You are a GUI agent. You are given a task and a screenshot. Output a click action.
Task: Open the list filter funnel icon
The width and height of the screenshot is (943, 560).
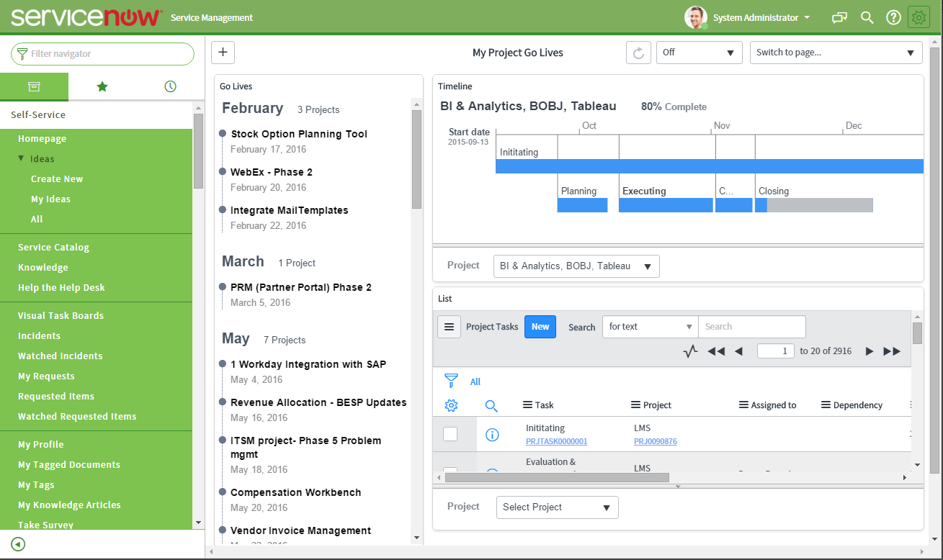452,381
